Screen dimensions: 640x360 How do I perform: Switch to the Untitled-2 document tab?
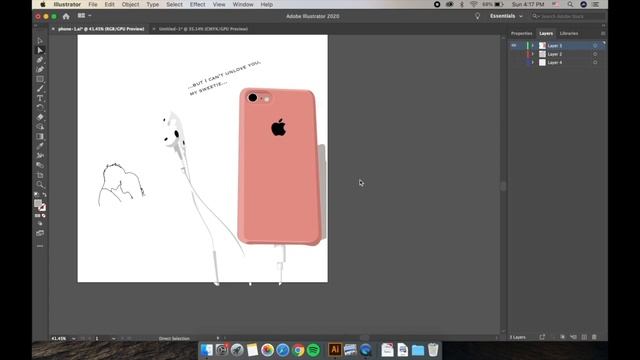tap(203, 29)
